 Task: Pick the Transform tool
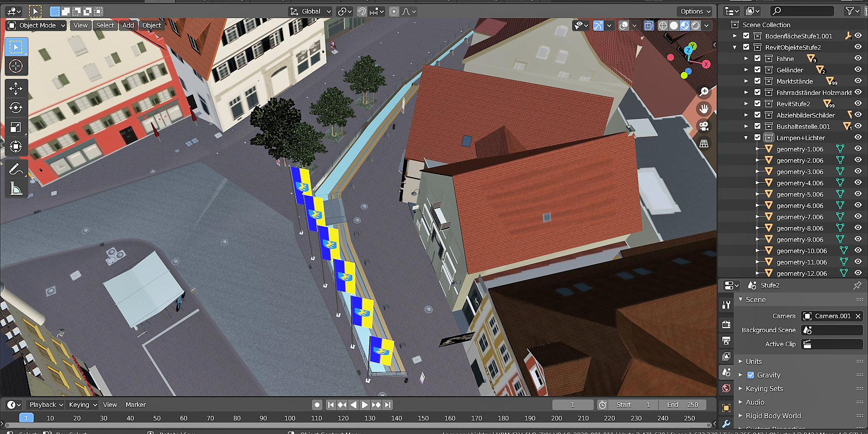[16, 146]
